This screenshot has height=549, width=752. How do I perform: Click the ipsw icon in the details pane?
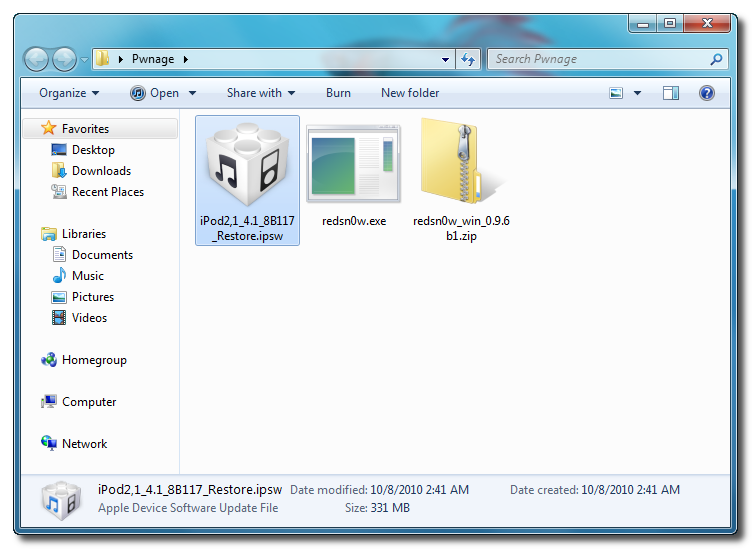(61, 500)
